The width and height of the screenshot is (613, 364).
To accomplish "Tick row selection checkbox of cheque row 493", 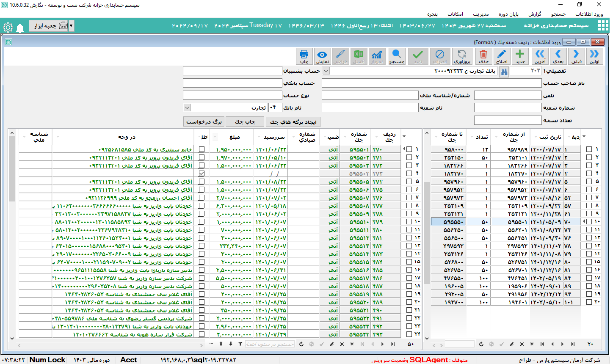I will pyautogui.click(x=409, y=334).
